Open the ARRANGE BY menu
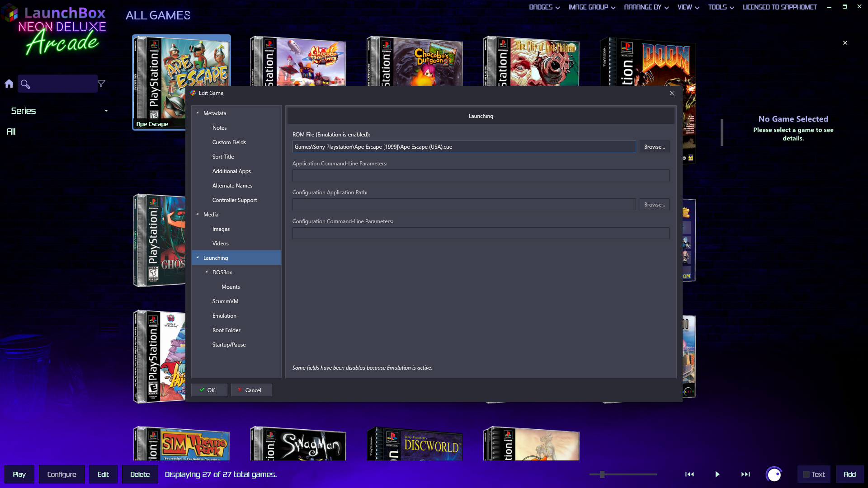 tap(646, 7)
